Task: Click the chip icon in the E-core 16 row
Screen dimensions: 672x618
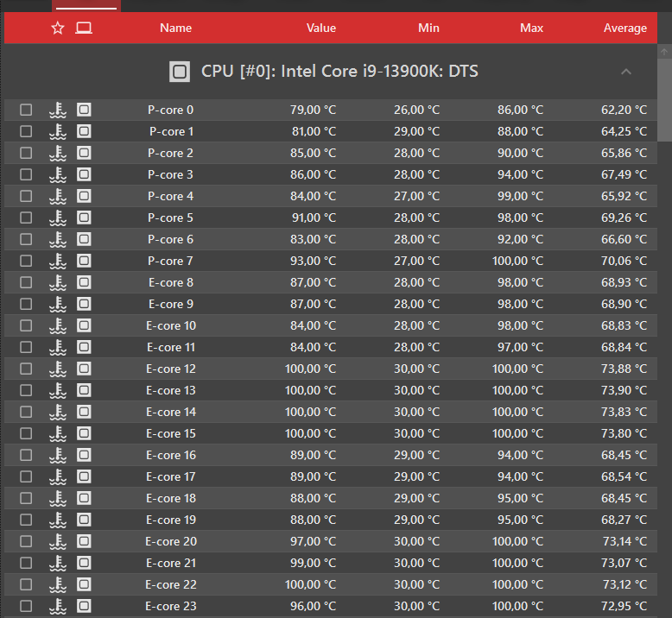Action: tap(84, 455)
